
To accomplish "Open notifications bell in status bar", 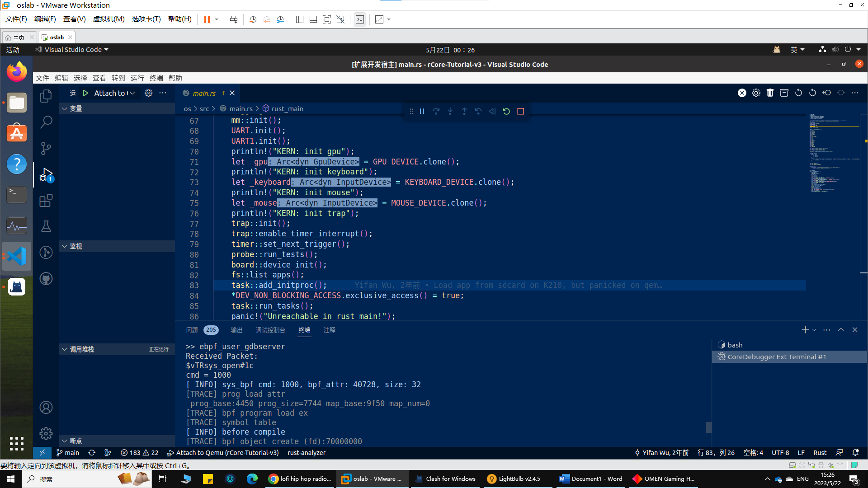I will tap(855, 453).
